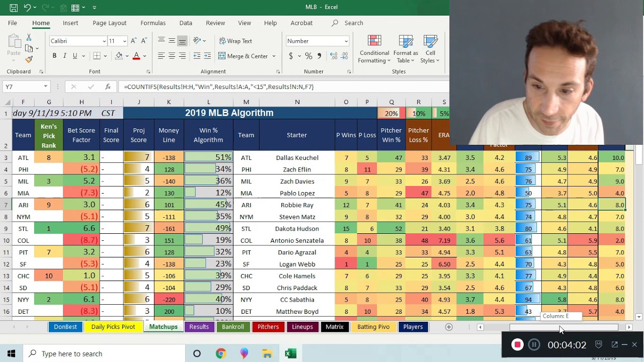Expand the Number format dropdown
Viewport: 644px width, 362px height.
point(346,41)
